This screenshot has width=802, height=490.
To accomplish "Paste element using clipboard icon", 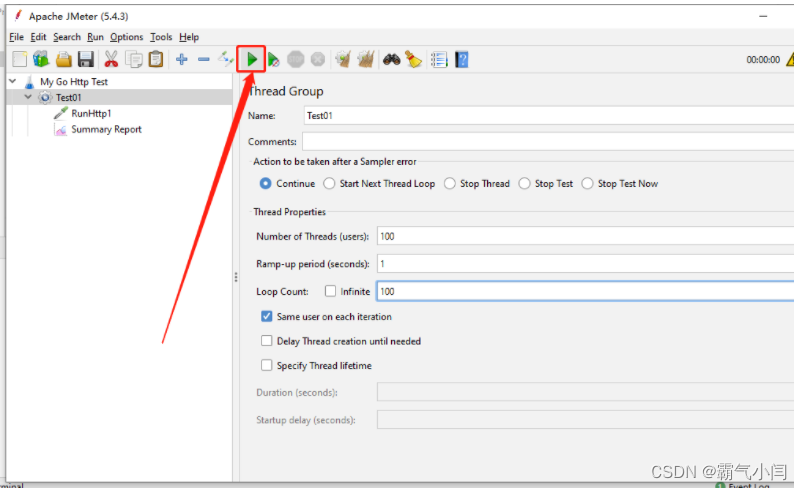I will tap(156, 59).
